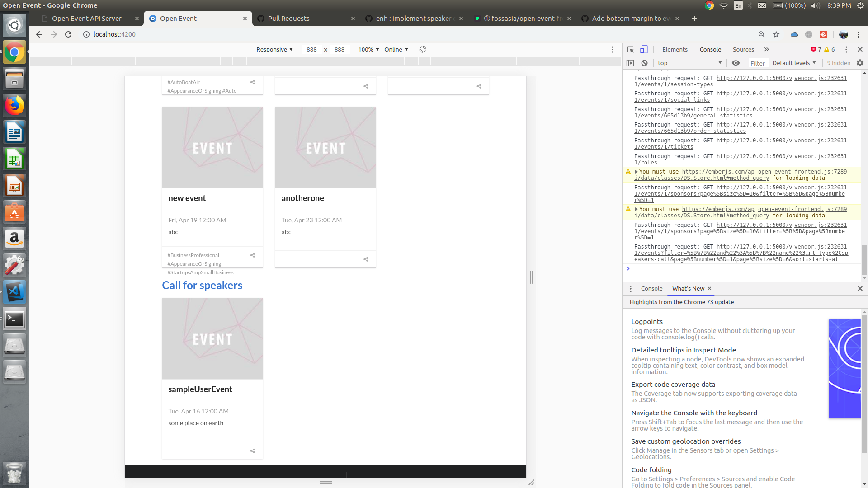
Task: Click the console Filter input field
Action: click(758, 63)
